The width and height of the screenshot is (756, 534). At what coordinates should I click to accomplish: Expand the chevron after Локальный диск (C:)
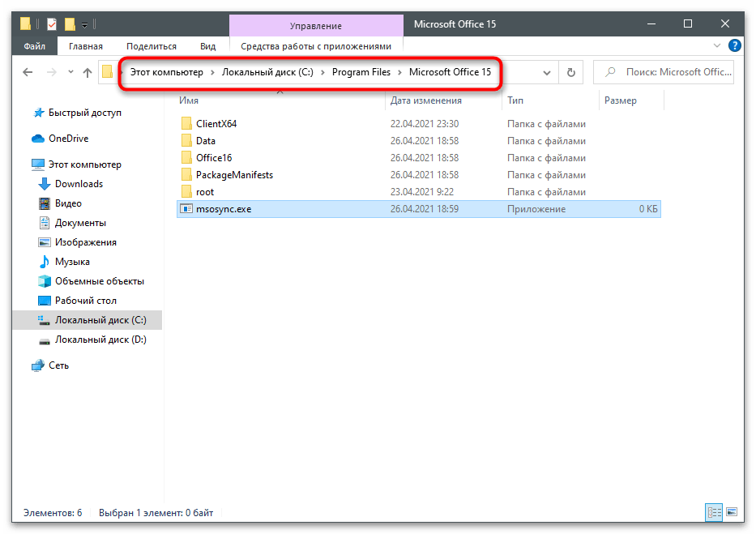click(x=322, y=72)
